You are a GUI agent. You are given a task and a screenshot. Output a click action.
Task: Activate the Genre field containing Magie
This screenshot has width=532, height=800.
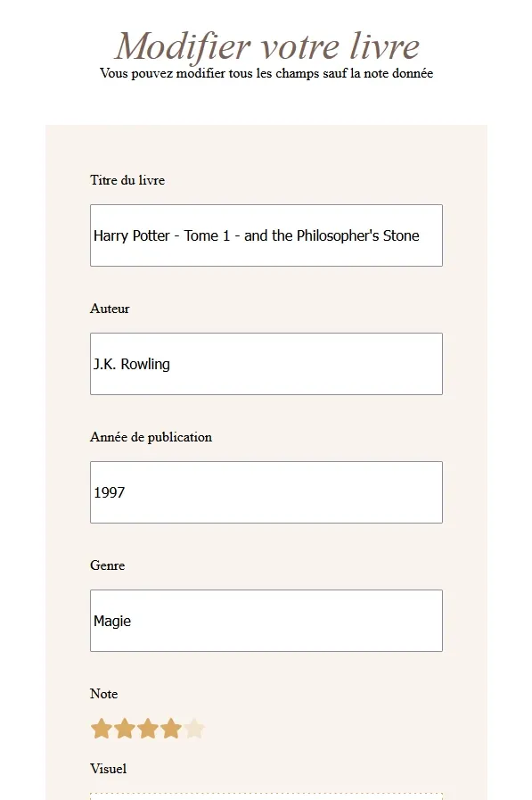(x=266, y=621)
